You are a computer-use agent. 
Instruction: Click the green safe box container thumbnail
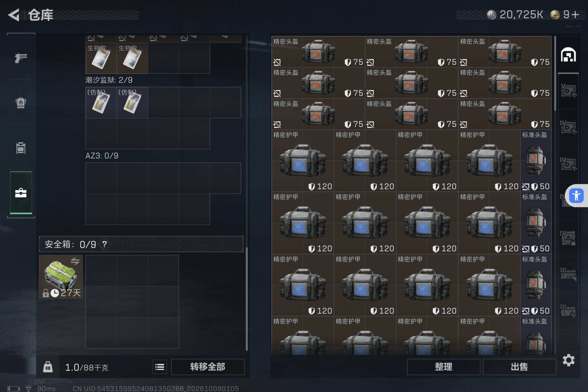61,276
